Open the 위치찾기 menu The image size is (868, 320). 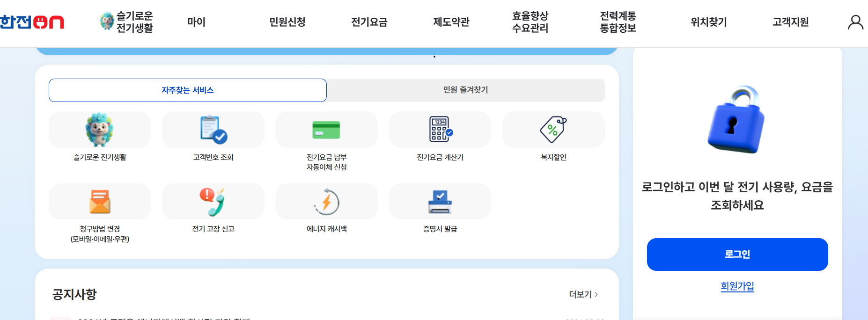pyautogui.click(x=709, y=22)
